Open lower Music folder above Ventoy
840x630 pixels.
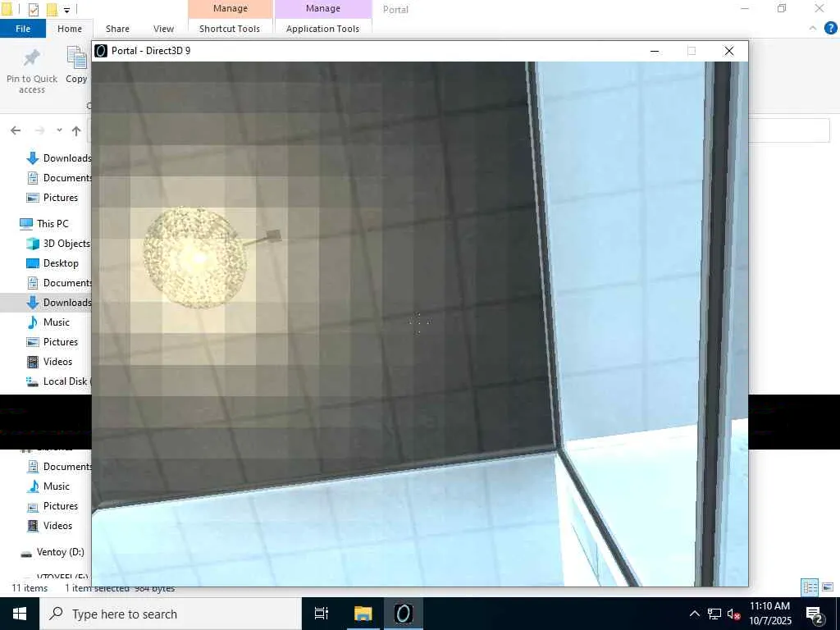pos(48,486)
